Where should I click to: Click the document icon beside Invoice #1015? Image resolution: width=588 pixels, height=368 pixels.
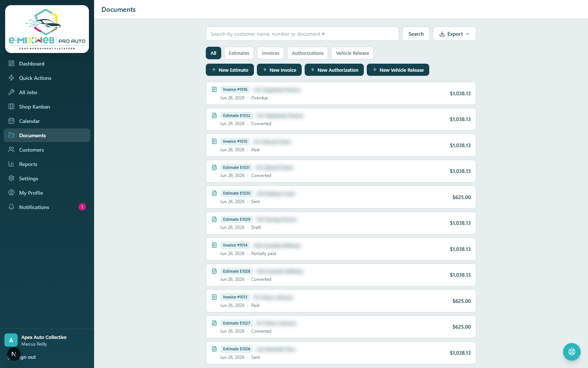(x=214, y=141)
